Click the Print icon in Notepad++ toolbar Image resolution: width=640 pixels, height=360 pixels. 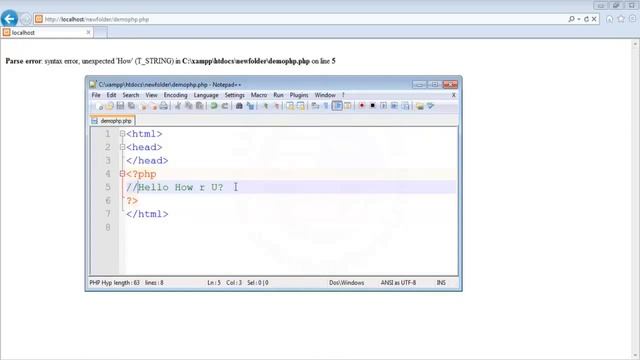tap(164, 106)
